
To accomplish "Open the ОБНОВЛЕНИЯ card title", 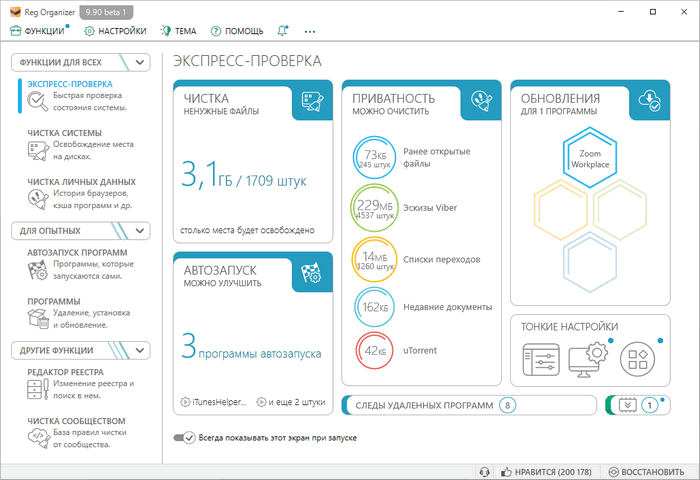I will 560,98.
